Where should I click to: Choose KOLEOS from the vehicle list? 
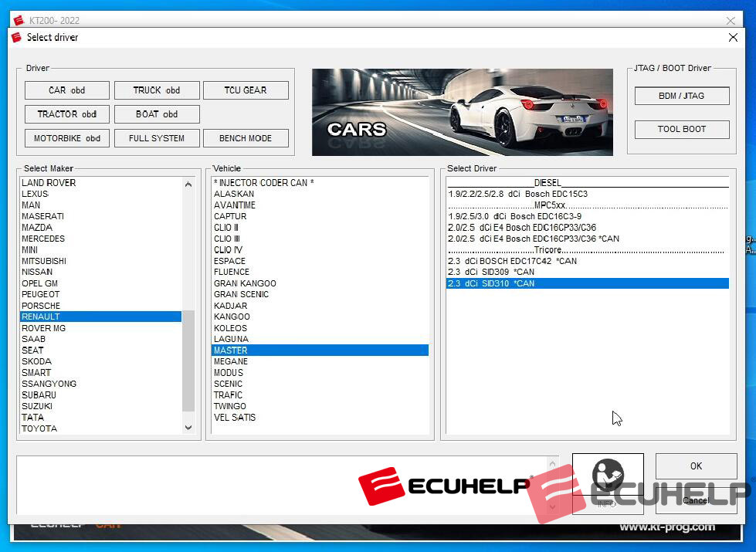tap(320, 328)
